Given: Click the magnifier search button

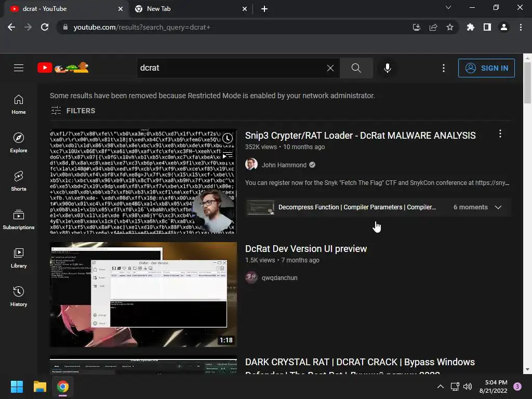Looking at the screenshot, I should tap(356, 68).
